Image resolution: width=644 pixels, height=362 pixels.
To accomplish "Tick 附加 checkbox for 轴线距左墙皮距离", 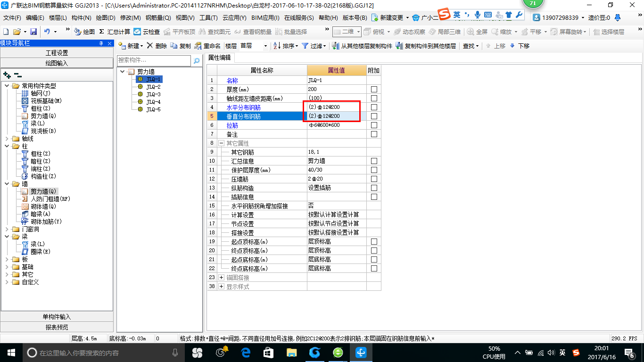I will click(x=374, y=98).
